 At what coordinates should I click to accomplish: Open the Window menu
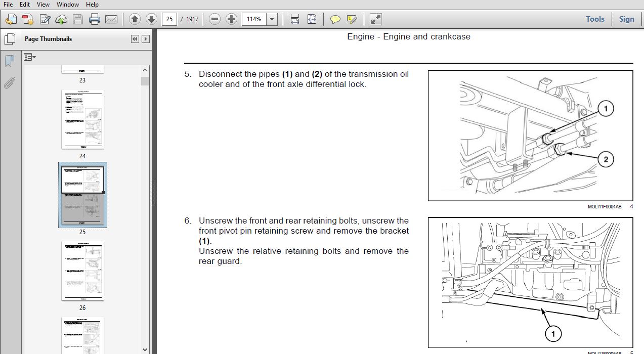67,4
